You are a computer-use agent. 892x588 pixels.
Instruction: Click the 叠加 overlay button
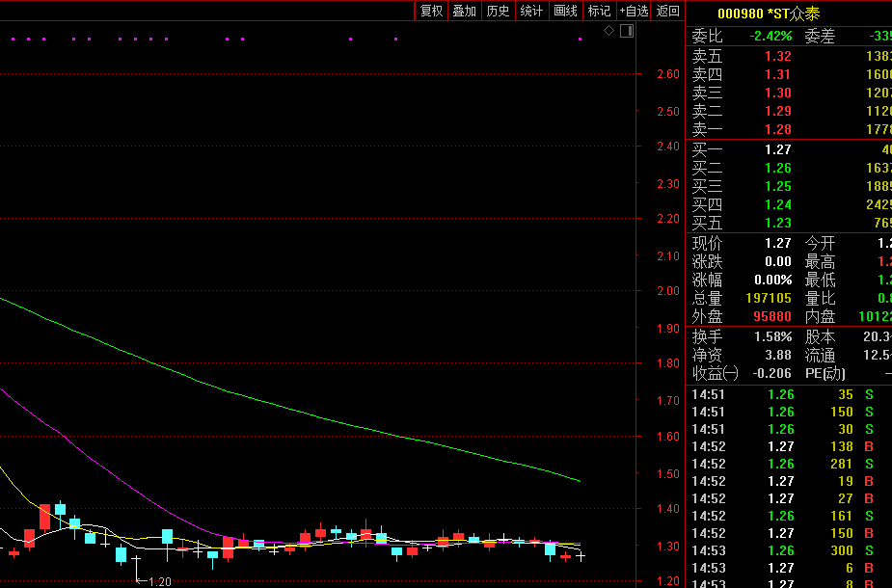(x=465, y=11)
